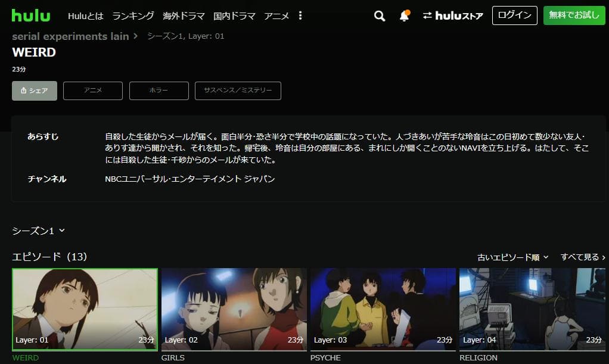This screenshot has width=609, height=364.
Task: Open Layer: 02 episode thumbnail
Action: coord(234,309)
